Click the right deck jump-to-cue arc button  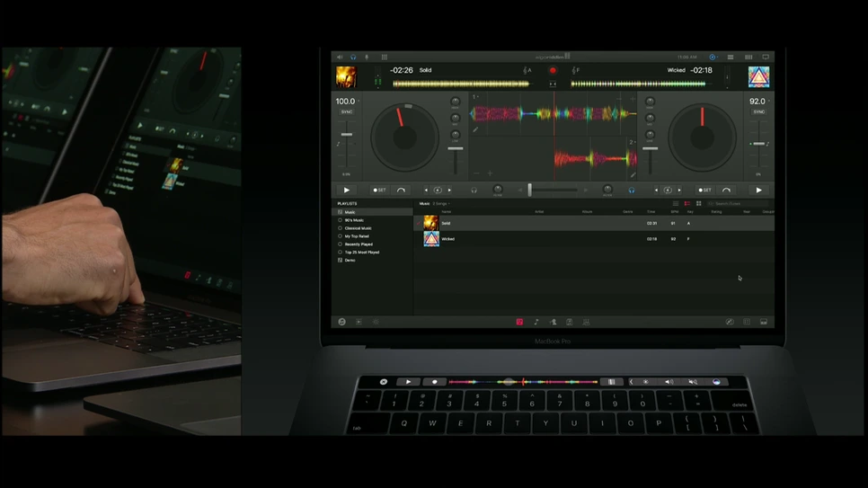726,190
